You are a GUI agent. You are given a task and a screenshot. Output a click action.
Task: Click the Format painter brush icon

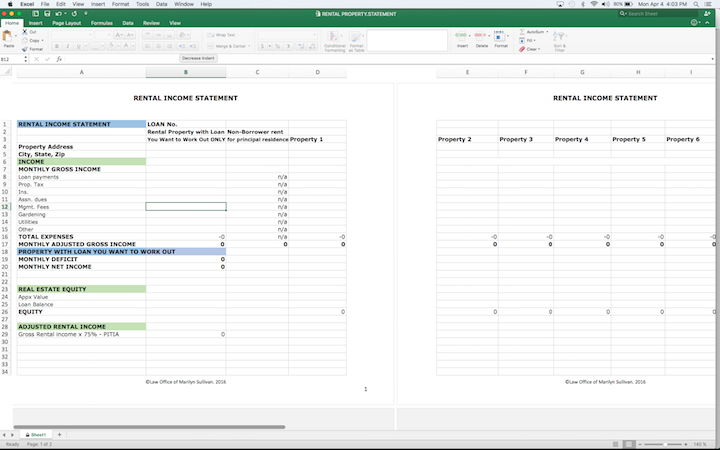point(24,48)
